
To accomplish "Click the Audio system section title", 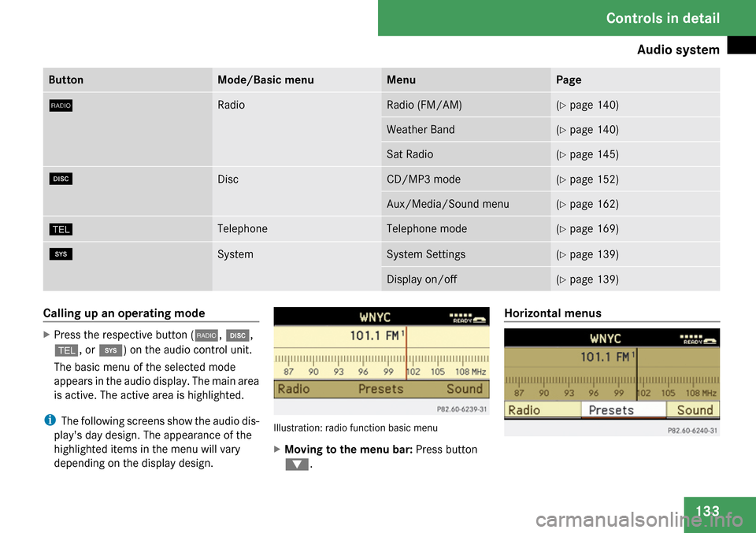I will pyautogui.click(x=678, y=50).
